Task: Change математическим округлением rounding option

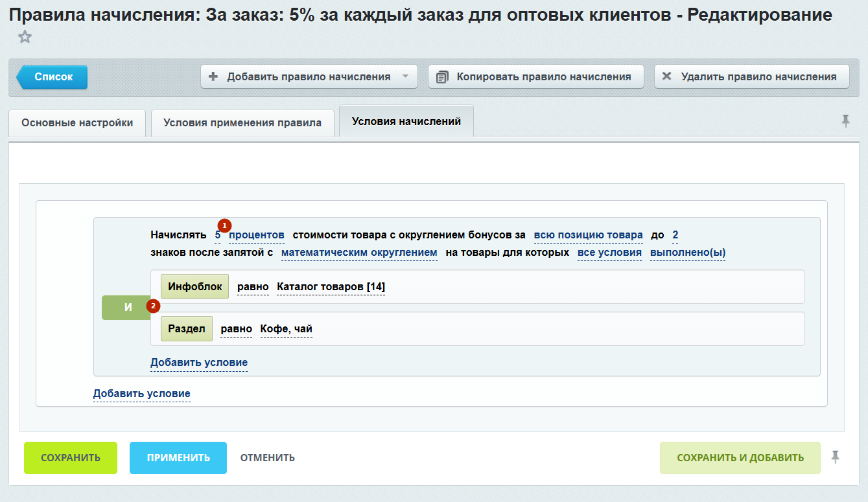Action: (x=359, y=253)
